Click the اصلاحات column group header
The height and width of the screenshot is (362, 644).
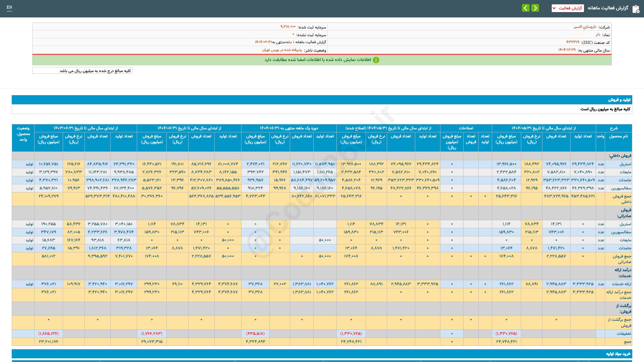coord(466,128)
